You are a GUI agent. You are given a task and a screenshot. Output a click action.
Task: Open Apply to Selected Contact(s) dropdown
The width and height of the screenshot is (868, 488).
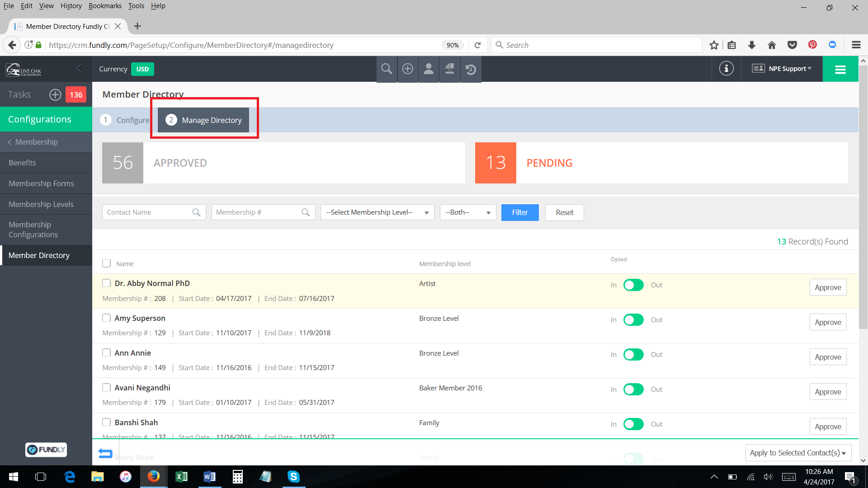click(798, 453)
